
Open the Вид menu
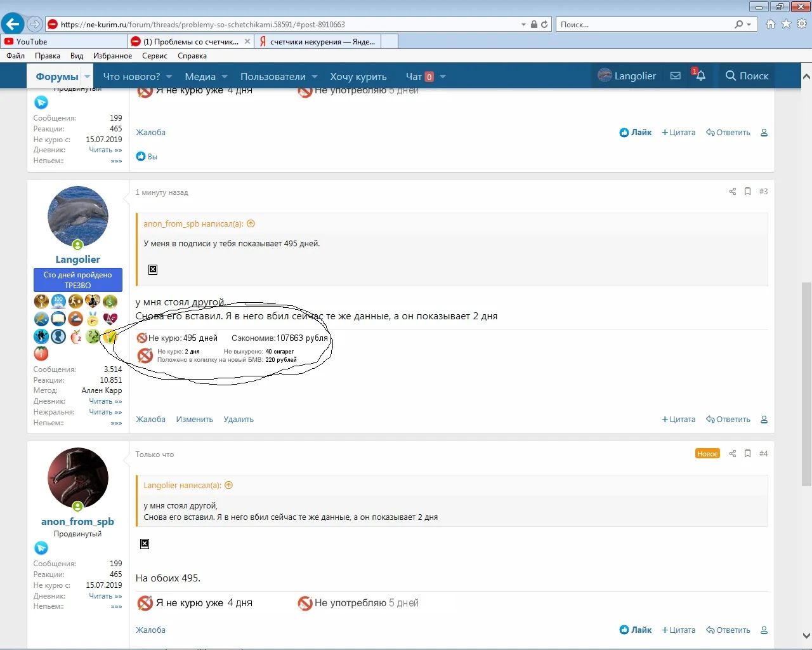pyautogui.click(x=77, y=56)
